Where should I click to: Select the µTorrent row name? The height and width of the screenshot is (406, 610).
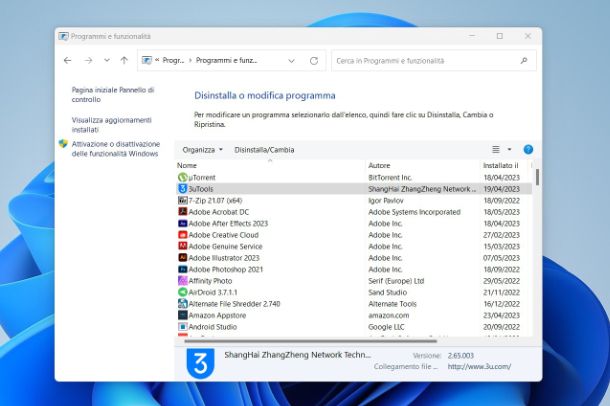(202, 177)
